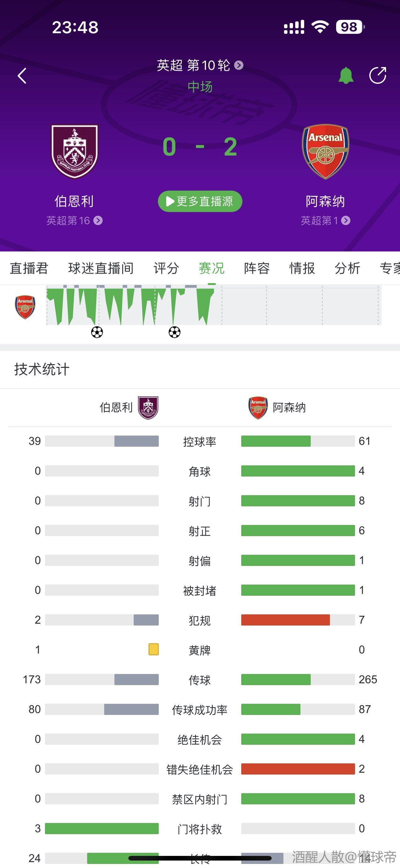Screen dimensions: 400x868
Task: Tap the first goal marker on timeline
Action: click(97, 332)
